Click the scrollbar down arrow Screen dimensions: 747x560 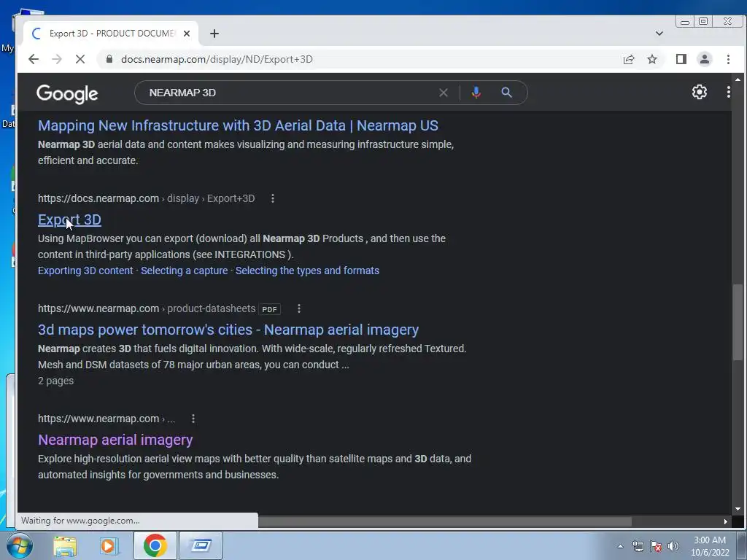pos(738,508)
